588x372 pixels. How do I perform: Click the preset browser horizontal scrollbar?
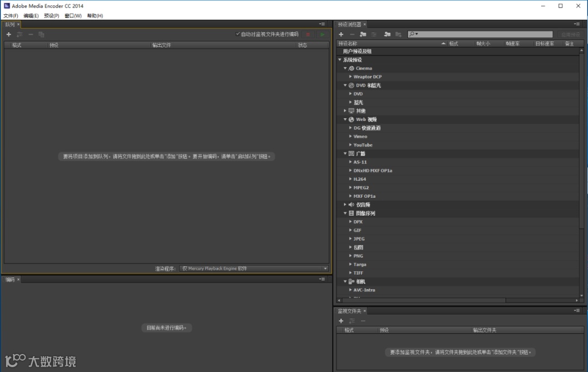click(x=424, y=300)
